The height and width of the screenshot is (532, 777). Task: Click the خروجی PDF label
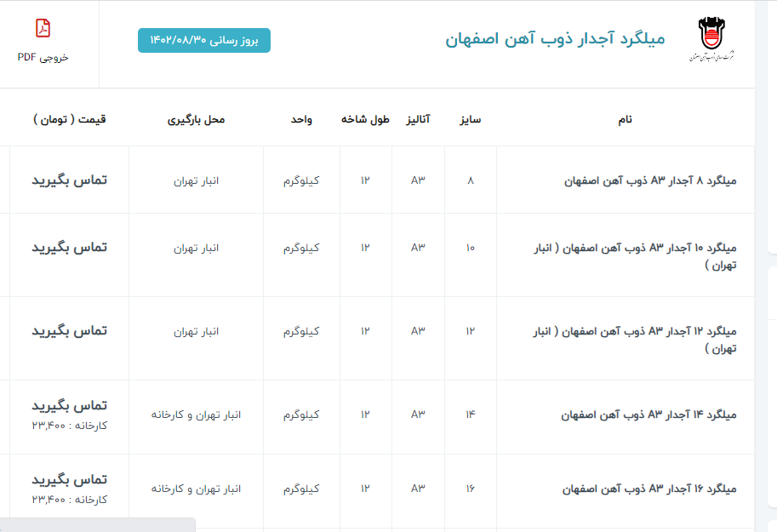click(x=43, y=57)
